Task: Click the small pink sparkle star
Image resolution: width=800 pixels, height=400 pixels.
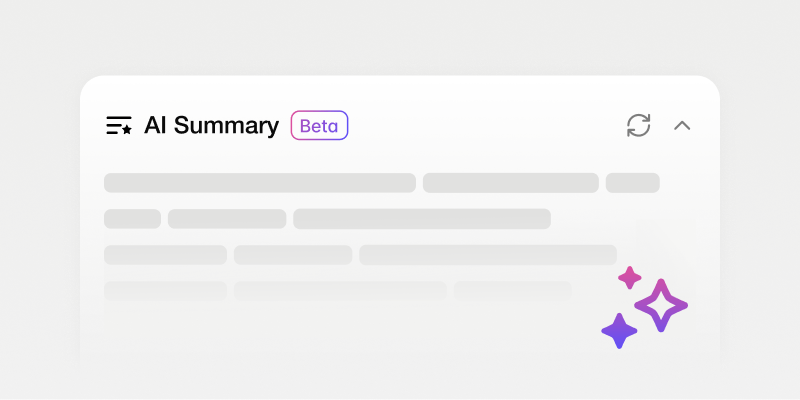Action: point(629,277)
